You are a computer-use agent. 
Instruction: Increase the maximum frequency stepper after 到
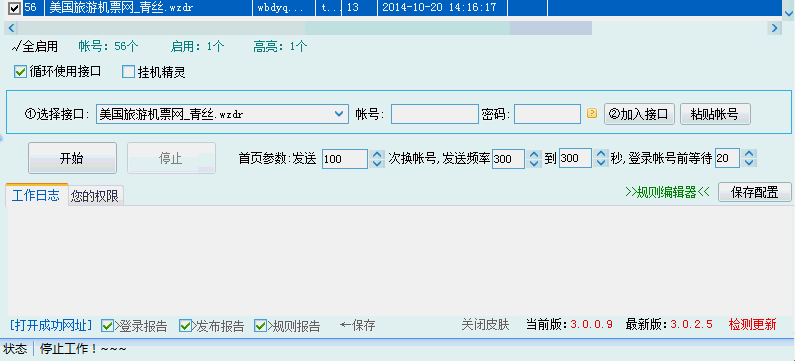(x=601, y=155)
